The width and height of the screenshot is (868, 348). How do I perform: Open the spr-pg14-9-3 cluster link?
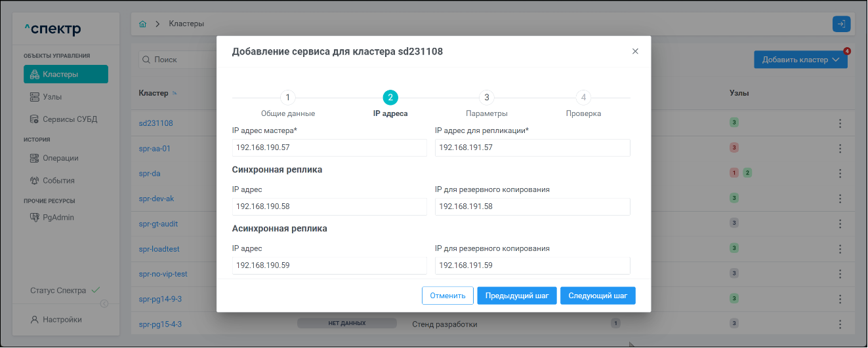point(160,299)
